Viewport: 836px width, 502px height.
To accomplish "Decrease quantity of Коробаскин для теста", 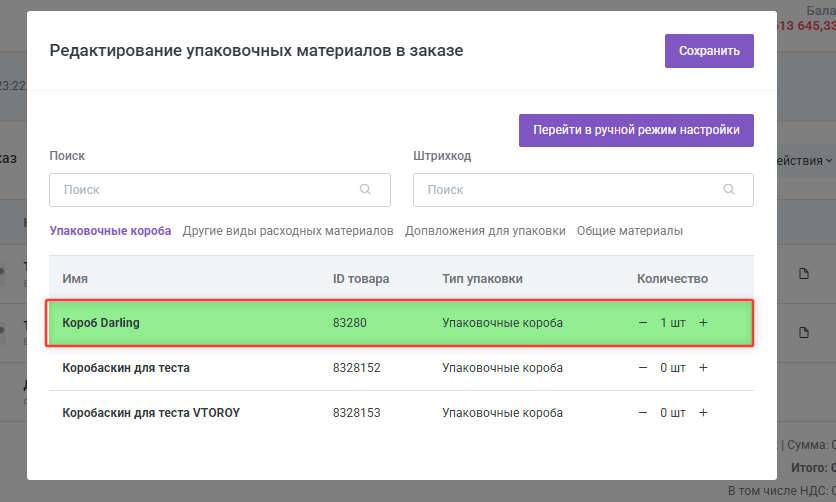I will tap(642, 368).
